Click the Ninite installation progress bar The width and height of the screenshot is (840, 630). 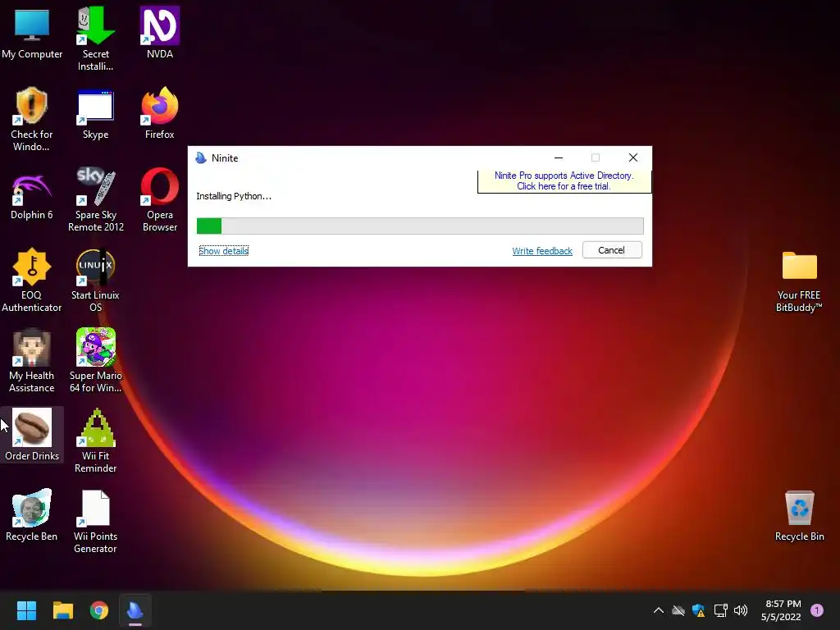420,226
